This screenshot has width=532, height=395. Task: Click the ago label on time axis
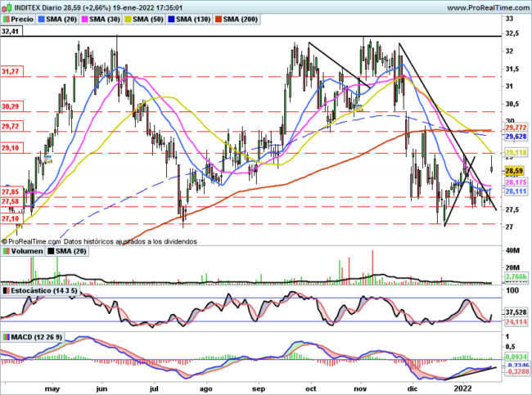(x=206, y=388)
